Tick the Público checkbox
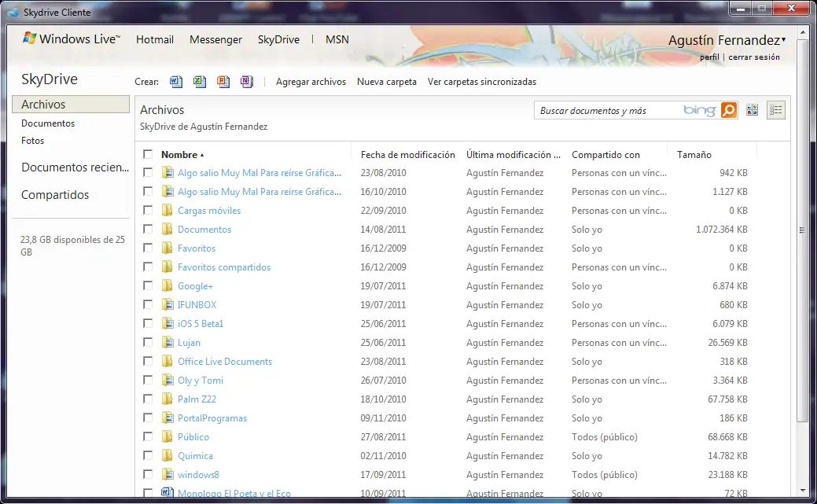The width and height of the screenshot is (817, 504). click(x=148, y=436)
